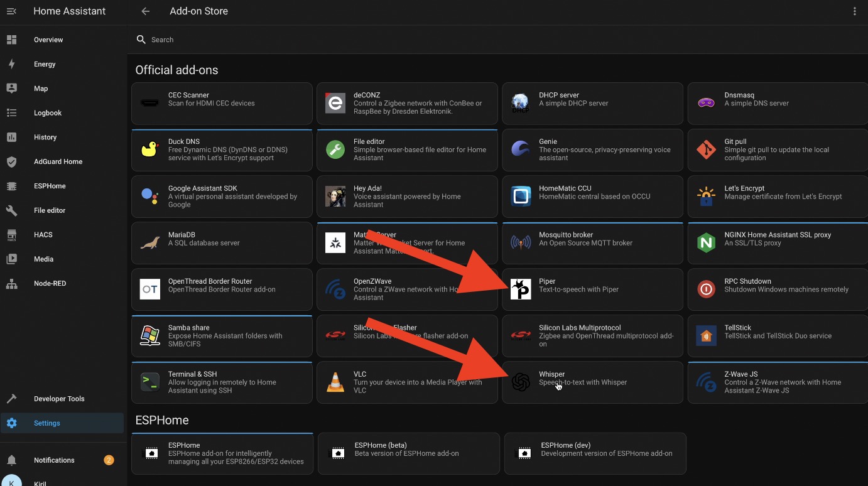Click the Home Assistant title text
Viewport: 868px width, 486px height.
[70, 11]
